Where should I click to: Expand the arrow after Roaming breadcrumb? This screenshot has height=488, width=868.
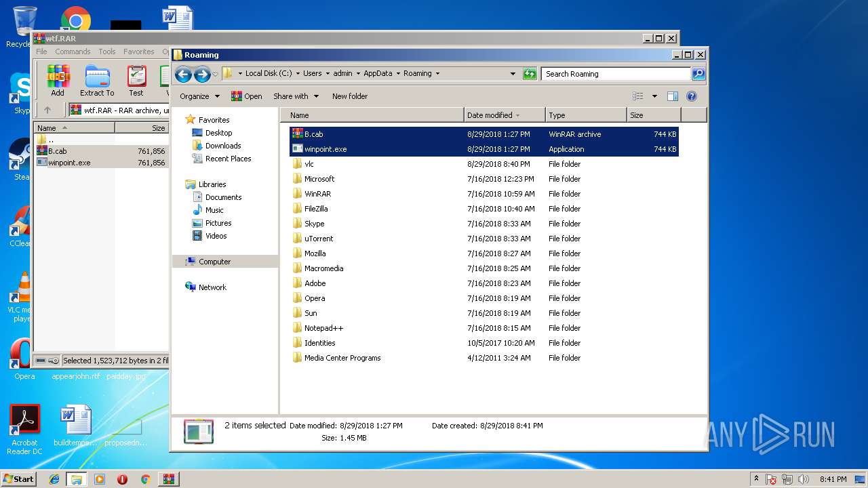point(437,73)
